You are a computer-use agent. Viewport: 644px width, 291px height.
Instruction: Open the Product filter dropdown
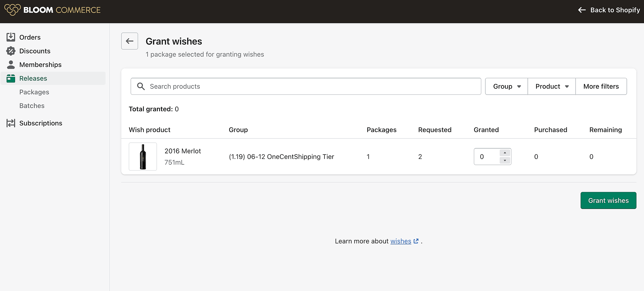click(x=552, y=86)
